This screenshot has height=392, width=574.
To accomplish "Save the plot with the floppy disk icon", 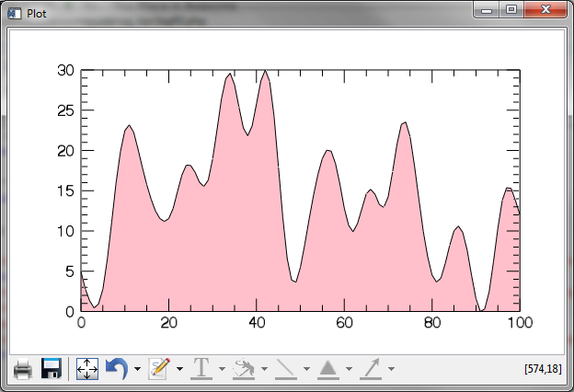I will tap(52, 368).
